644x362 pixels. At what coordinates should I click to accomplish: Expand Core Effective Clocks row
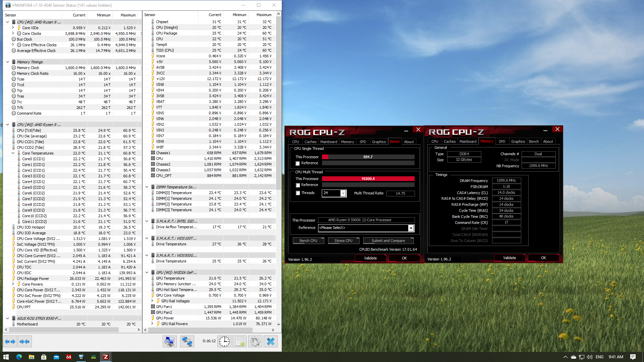pos(13,45)
